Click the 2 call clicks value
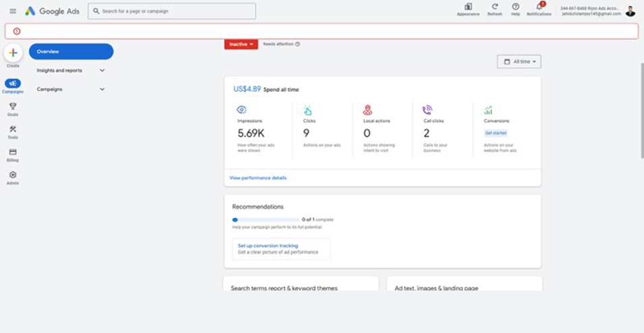Screen dimensions: 644x333 pyautogui.click(x=427, y=133)
